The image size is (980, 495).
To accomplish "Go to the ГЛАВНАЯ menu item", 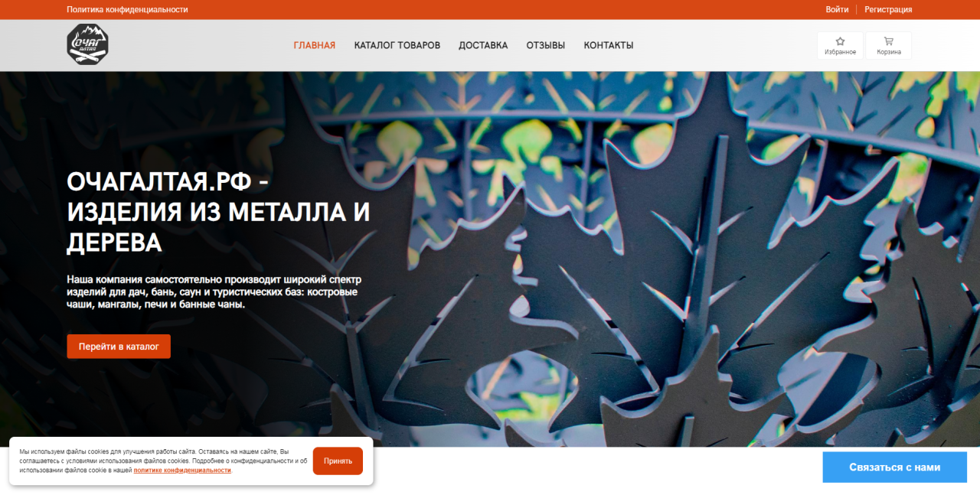I will click(x=315, y=45).
